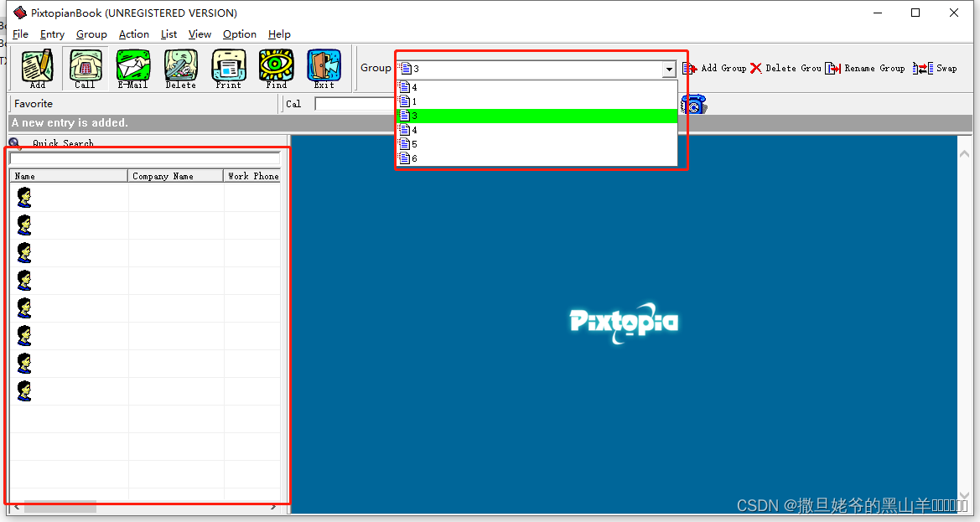Open the Option menu
Viewport: 980px width, 522px height.
[240, 34]
